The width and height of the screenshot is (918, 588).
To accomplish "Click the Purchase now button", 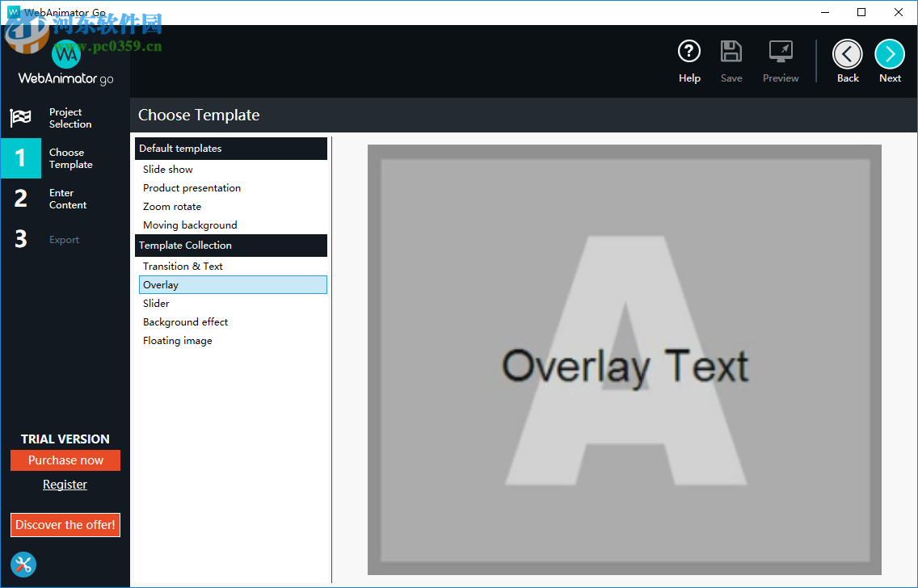I will click(x=65, y=460).
